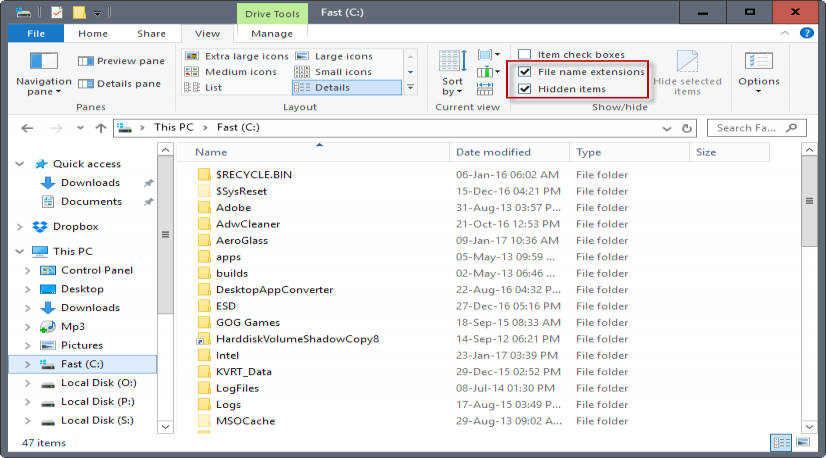Sort files by Date modified column
Viewport: 826px width, 458px height.
493,153
